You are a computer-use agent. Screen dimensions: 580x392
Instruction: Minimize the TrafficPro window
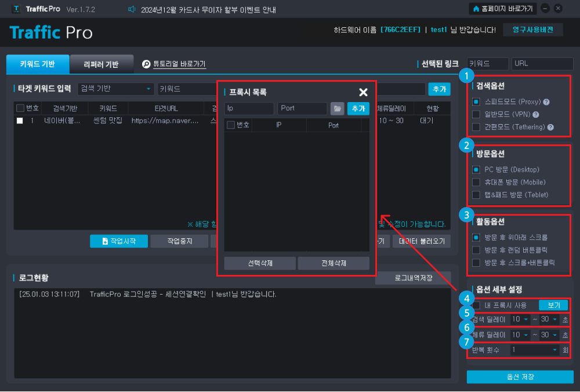click(545, 8)
